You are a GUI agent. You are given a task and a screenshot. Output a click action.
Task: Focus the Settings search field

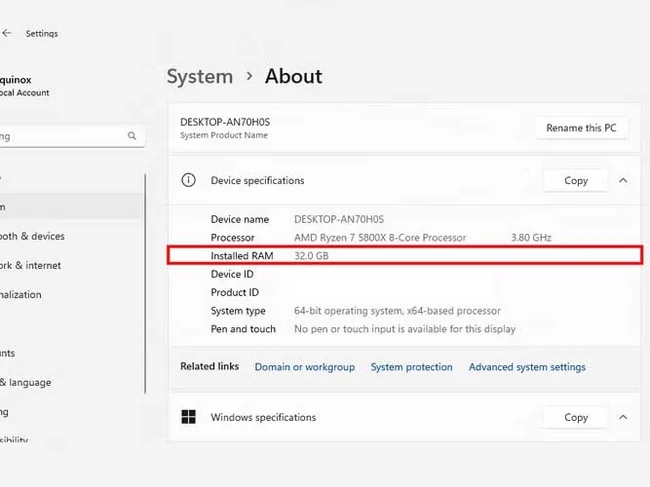(x=60, y=136)
